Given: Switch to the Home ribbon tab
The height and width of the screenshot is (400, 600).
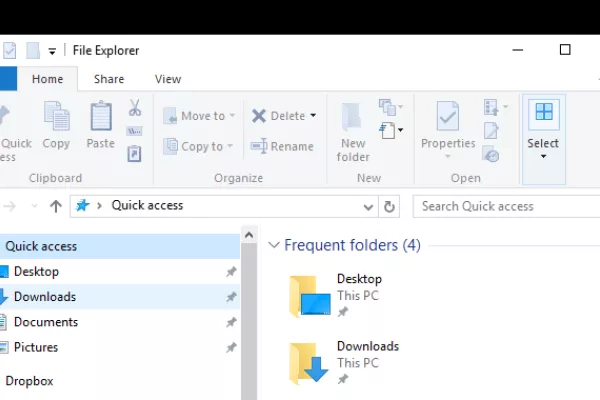Looking at the screenshot, I should click(x=47, y=79).
